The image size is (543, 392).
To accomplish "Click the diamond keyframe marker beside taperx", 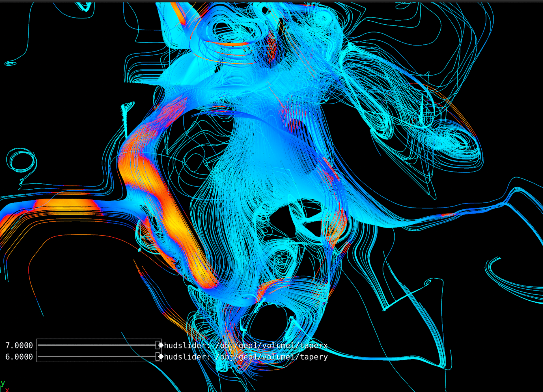I will (161, 345).
